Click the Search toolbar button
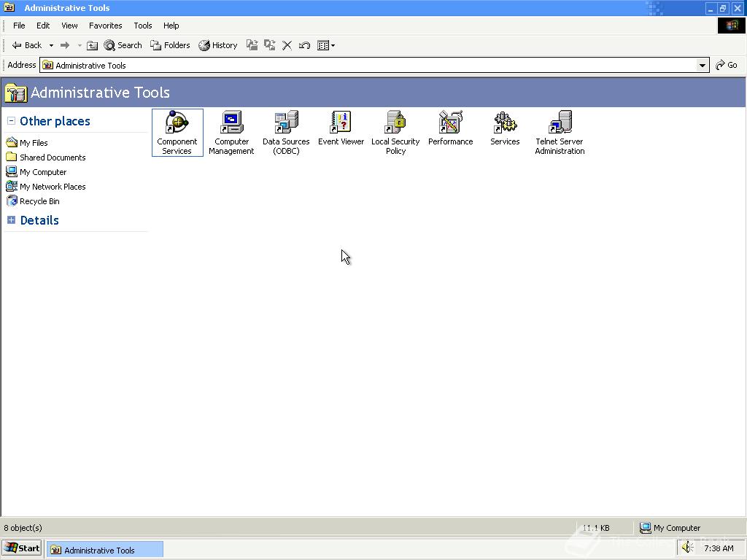 (123, 45)
